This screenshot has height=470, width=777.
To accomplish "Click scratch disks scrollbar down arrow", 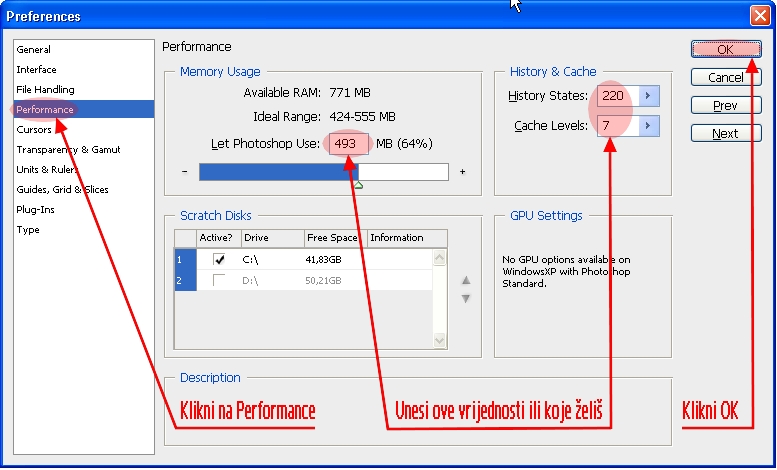I will [x=440, y=340].
